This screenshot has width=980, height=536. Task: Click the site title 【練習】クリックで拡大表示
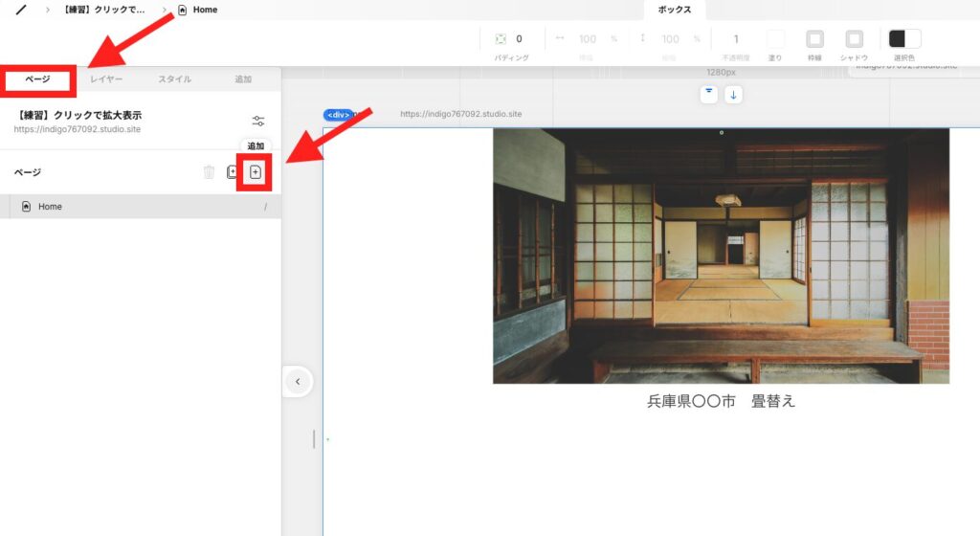tap(78, 115)
